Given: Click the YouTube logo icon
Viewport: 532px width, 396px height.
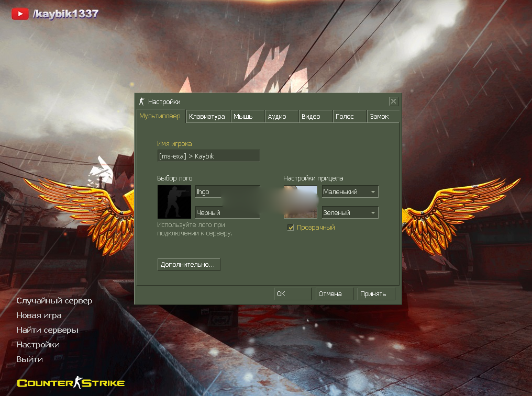Looking at the screenshot, I should coord(20,14).
